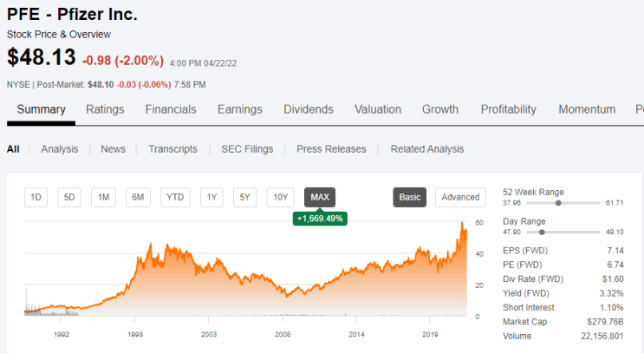Filter feed by All
The image size is (644, 354).
(x=13, y=149)
